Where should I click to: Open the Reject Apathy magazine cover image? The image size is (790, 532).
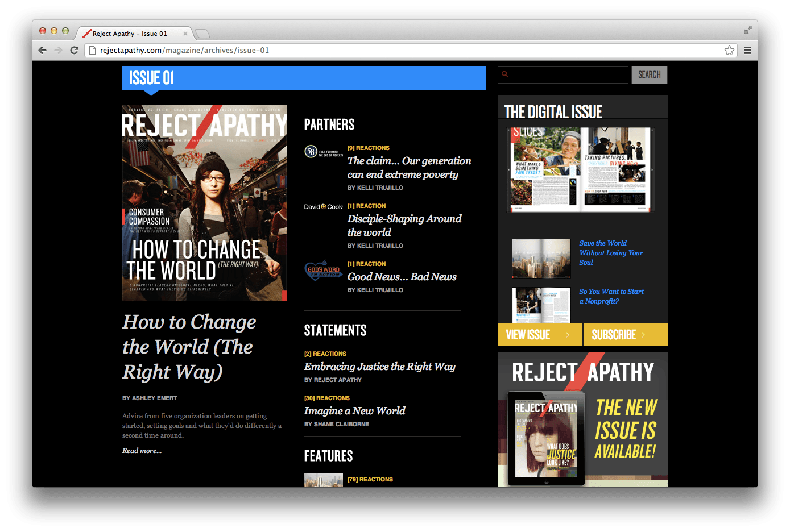[x=204, y=203]
